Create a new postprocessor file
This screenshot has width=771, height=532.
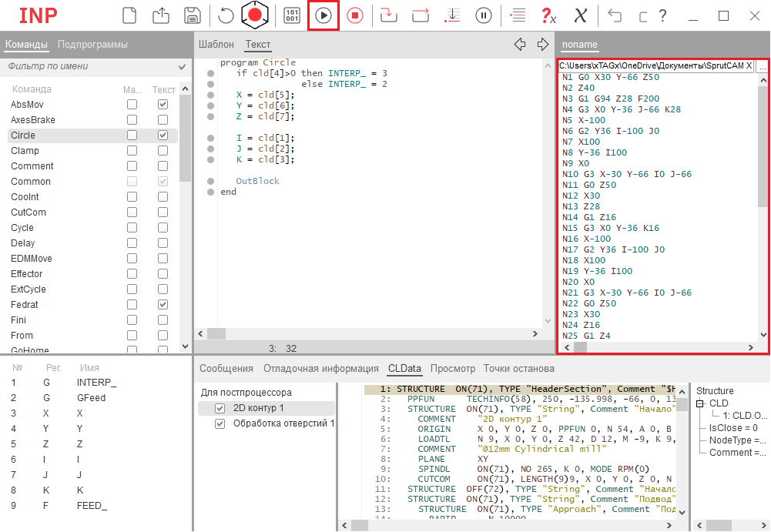point(130,15)
